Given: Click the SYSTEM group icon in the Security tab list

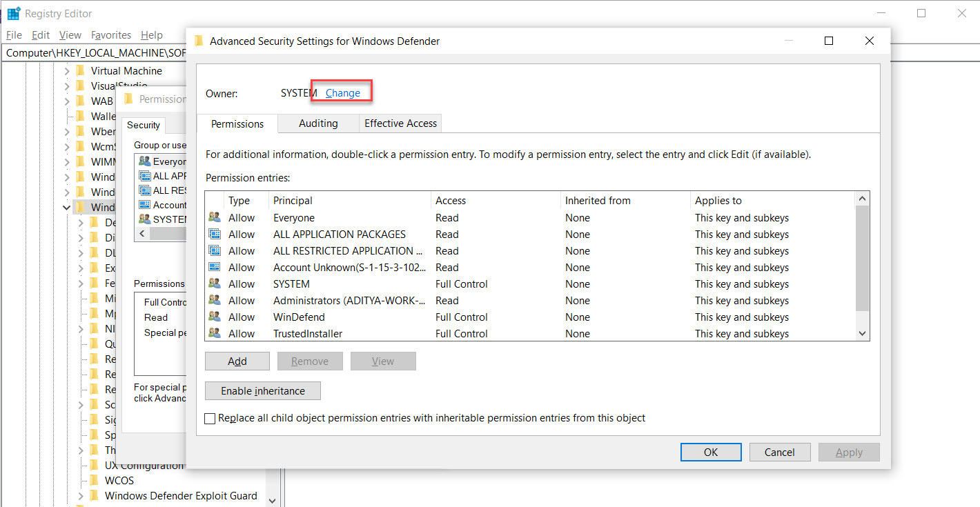Looking at the screenshot, I should pos(144,219).
